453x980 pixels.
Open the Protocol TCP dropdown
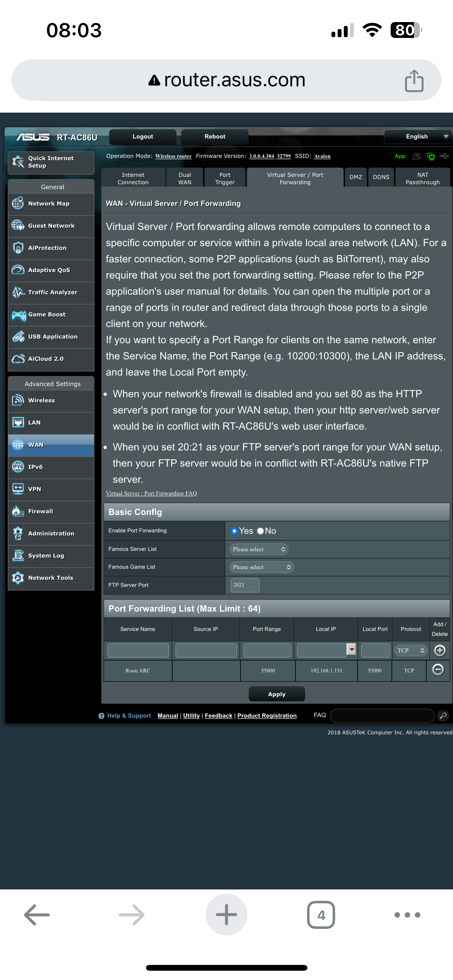[411, 650]
